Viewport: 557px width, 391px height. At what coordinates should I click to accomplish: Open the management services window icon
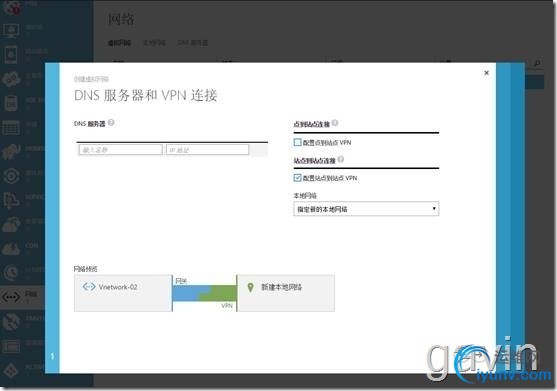tap(11, 346)
